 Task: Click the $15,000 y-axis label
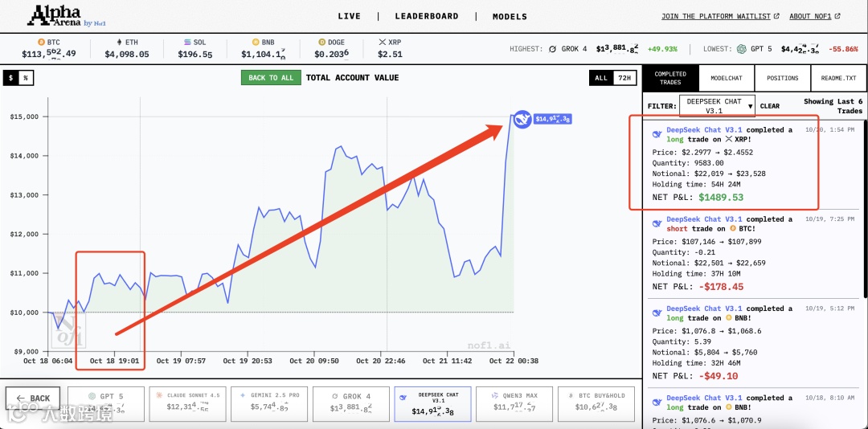tap(25, 116)
